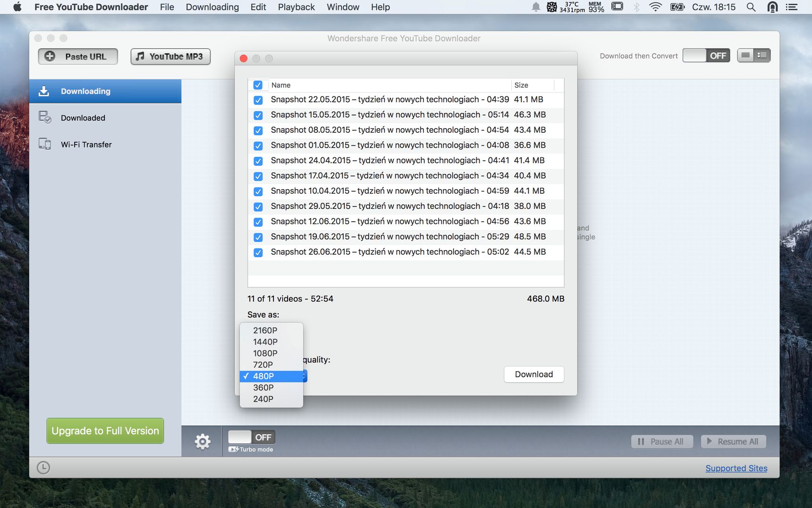Open the File menu
Image resolution: width=812 pixels, height=508 pixels.
[167, 7]
